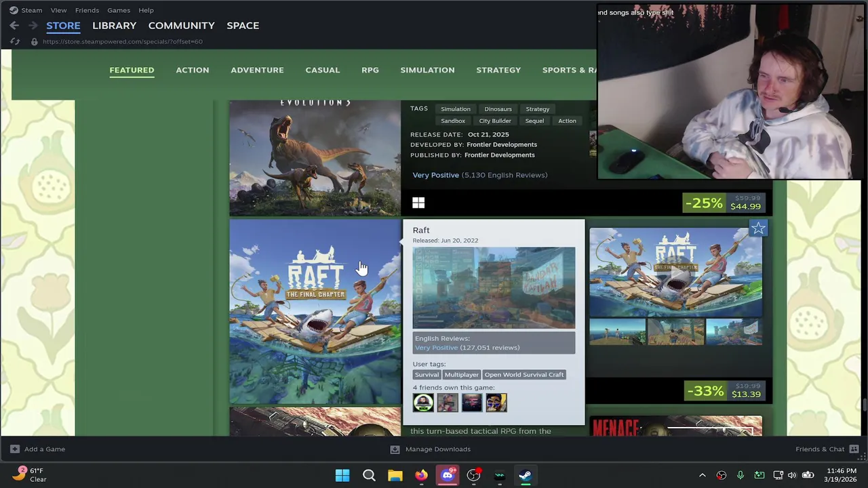Select the FEATURED category tab
Screen dimensions: 868x488
click(x=132, y=70)
